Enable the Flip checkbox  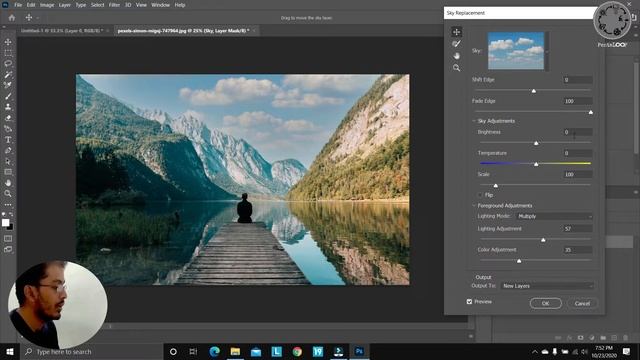[x=480, y=195]
